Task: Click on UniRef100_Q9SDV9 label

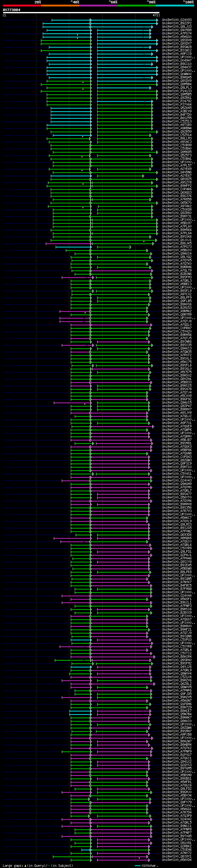Action: (x=177, y=81)
